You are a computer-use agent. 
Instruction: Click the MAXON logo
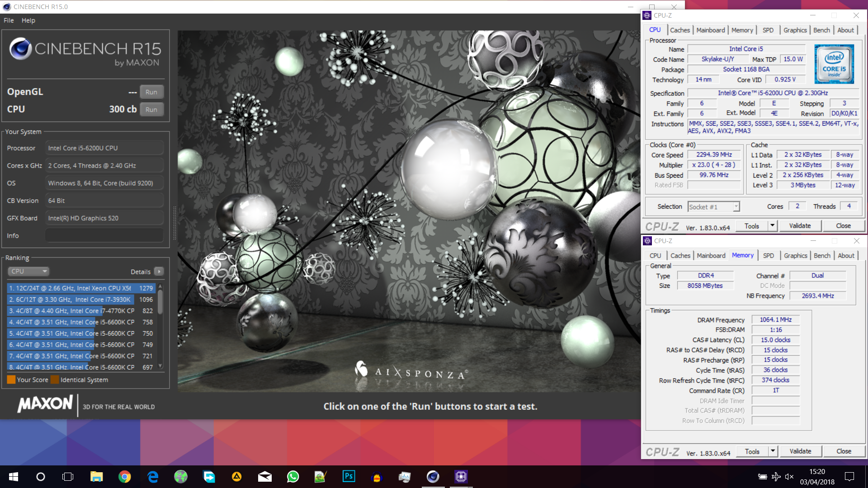coord(45,404)
